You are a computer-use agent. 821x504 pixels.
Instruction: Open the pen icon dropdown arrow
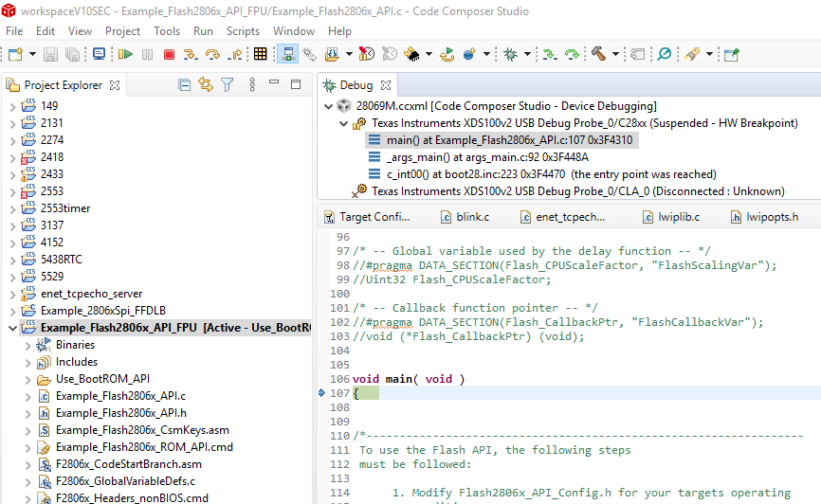pos(709,54)
